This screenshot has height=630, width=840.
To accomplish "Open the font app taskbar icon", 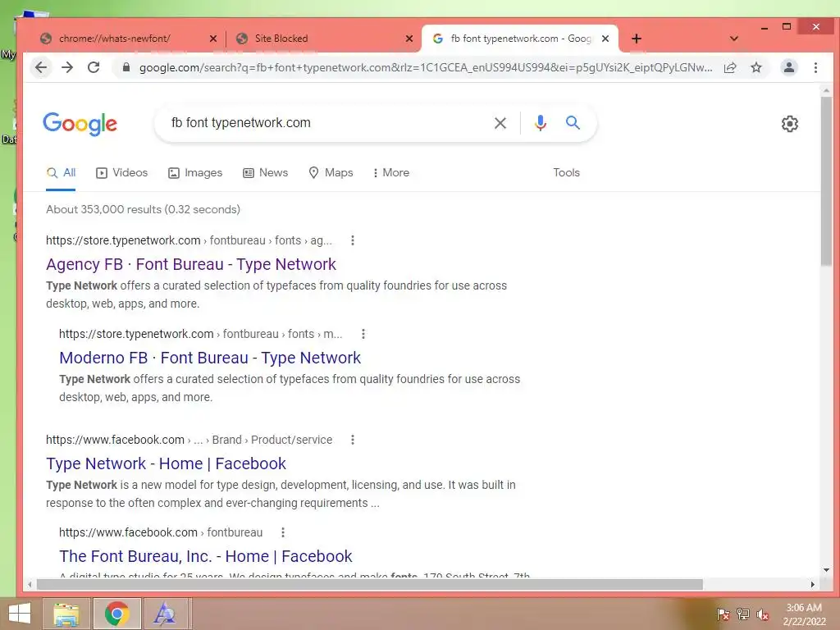I will click(165, 614).
